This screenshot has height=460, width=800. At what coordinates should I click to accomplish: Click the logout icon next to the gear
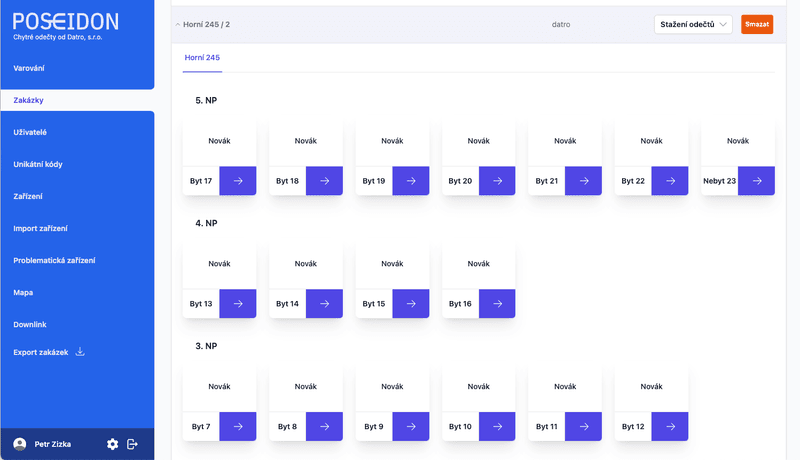[x=132, y=444]
